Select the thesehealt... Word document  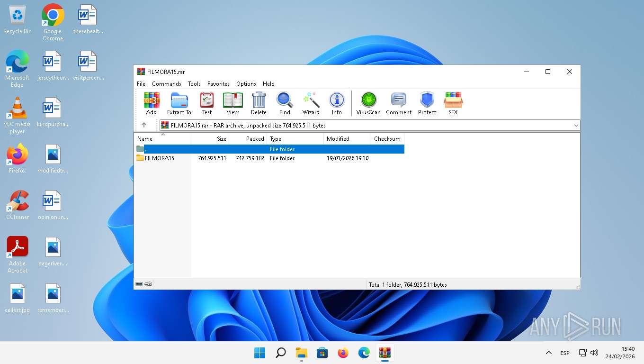click(88, 19)
